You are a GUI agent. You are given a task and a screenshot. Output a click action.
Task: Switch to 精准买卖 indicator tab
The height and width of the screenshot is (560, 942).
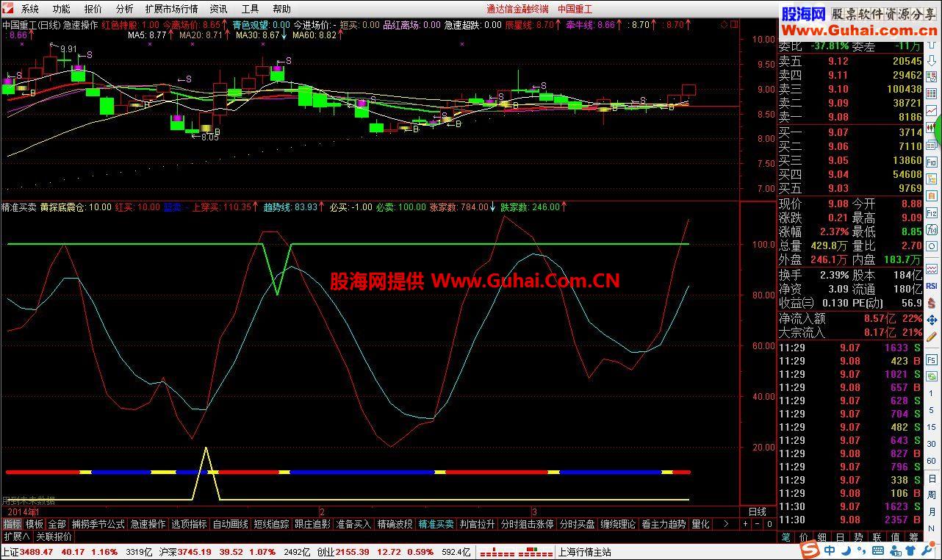click(x=436, y=524)
